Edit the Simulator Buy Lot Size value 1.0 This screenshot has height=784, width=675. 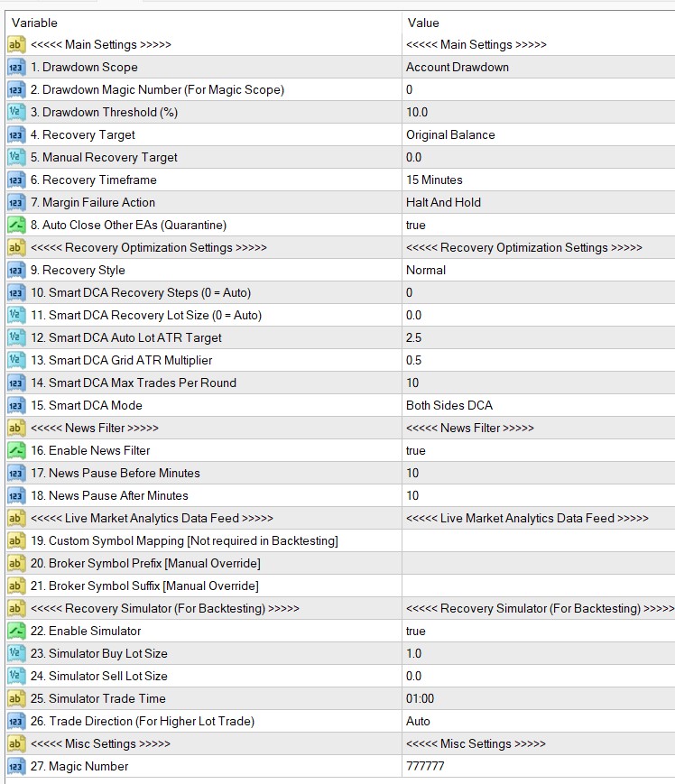[413, 654]
